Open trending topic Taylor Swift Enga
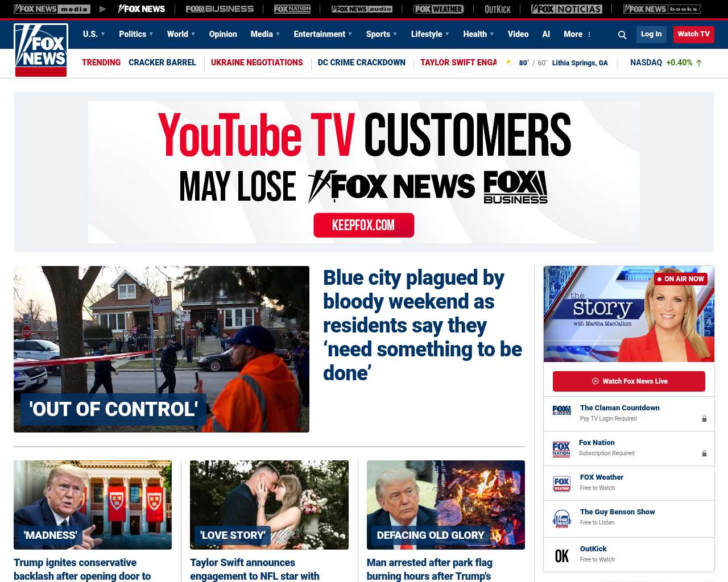This screenshot has height=582, width=728. (458, 63)
